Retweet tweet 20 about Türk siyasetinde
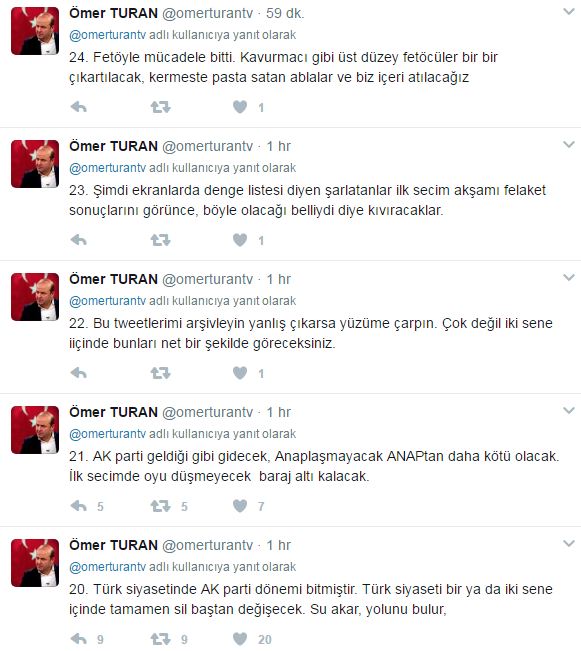This screenshot has width=581, height=651. coord(160,639)
